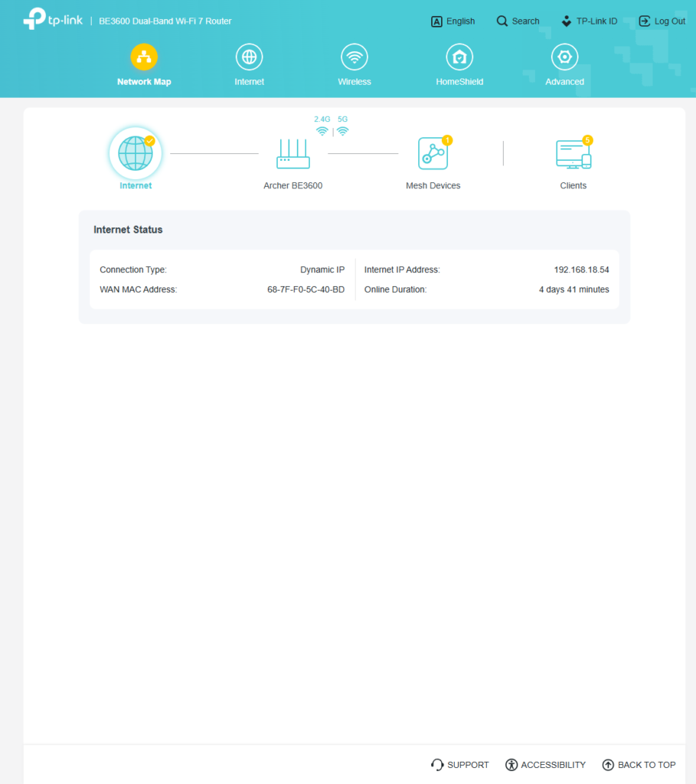This screenshot has height=784, width=696.
Task: Click the Accessibility icon in the footer
Action: click(510, 764)
